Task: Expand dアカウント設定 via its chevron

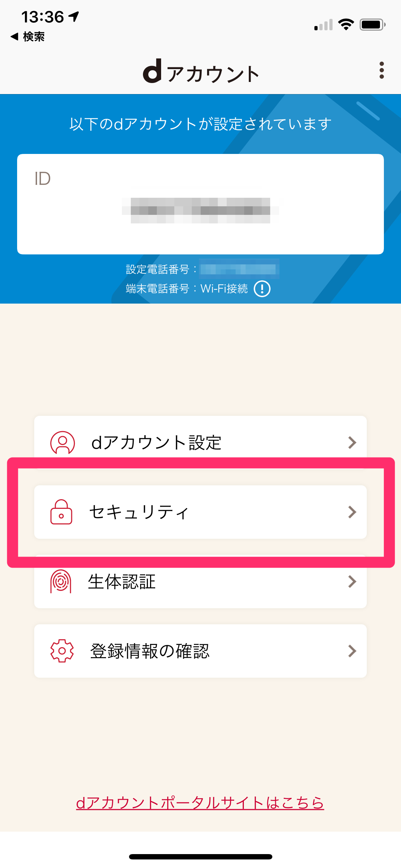Action: click(x=352, y=443)
